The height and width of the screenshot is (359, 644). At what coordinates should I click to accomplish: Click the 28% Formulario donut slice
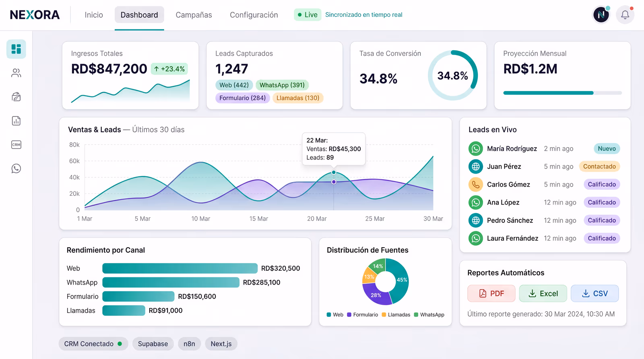tap(376, 295)
